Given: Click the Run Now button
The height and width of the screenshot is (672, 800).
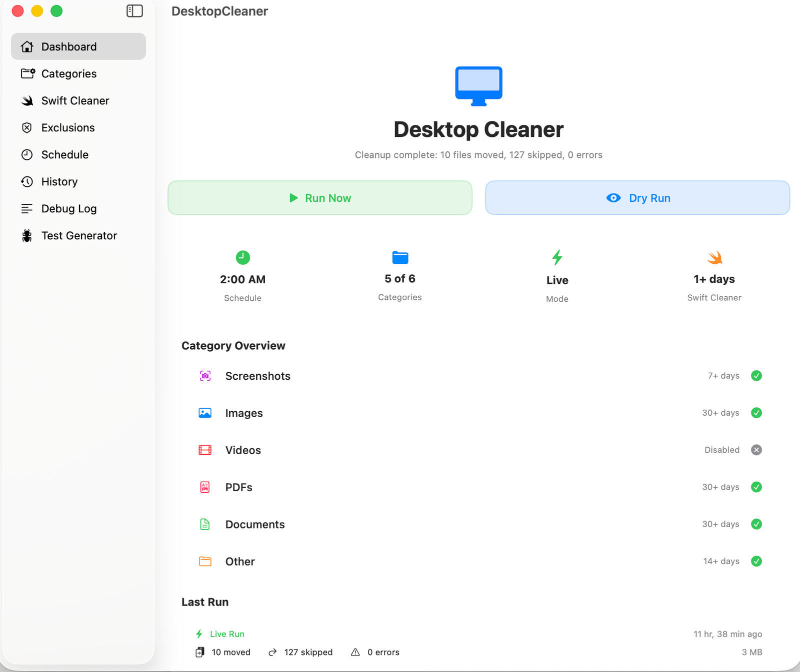Looking at the screenshot, I should tap(320, 198).
